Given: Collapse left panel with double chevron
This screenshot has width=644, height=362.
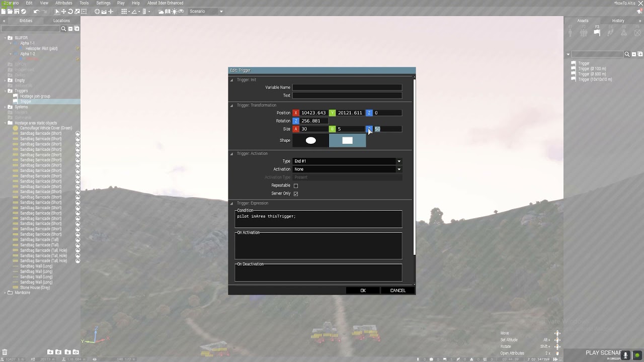Looking at the screenshot, I should [4, 21].
